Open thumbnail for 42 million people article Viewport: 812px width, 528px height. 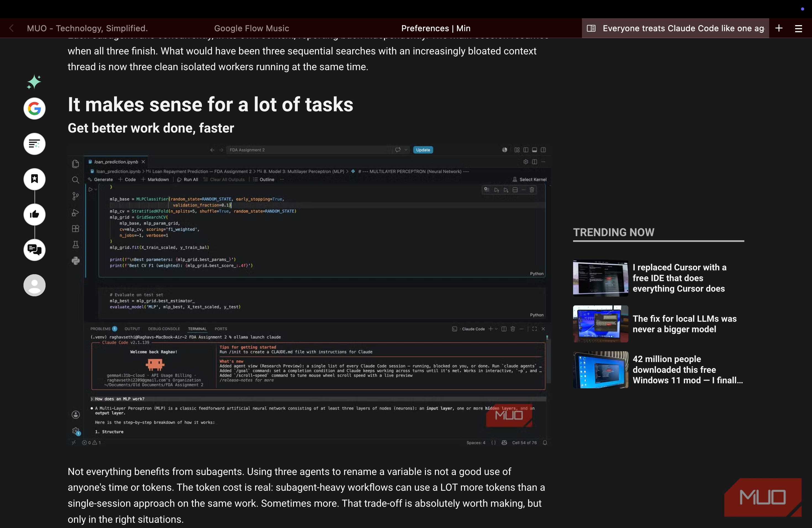pyautogui.click(x=600, y=370)
